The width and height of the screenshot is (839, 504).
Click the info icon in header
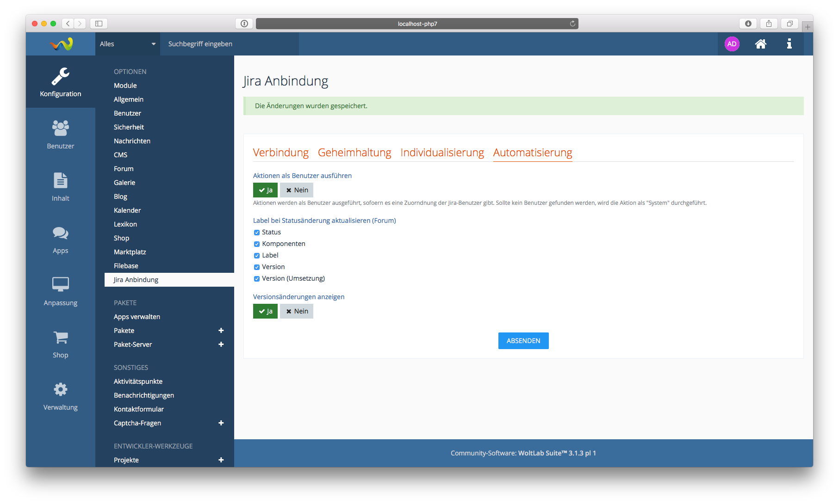pyautogui.click(x=789, y=44)
